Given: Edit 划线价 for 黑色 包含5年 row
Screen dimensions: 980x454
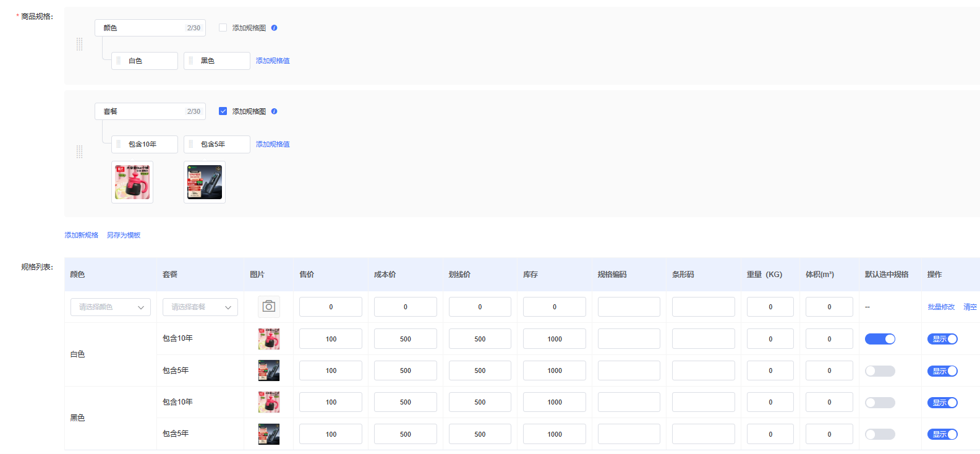Looking at the screenshot, I should [x=480, y=434].
